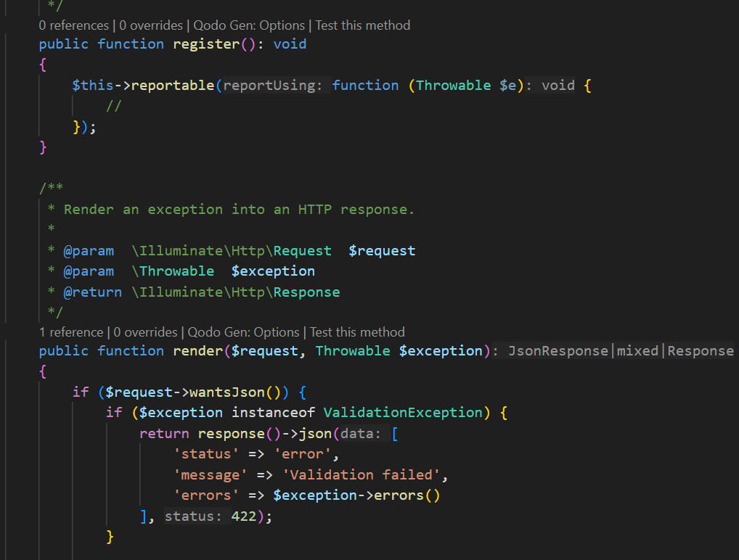Click the JsonResponse return type hint
This screenshot has height=560, width=739.
[x=558, y=351]
